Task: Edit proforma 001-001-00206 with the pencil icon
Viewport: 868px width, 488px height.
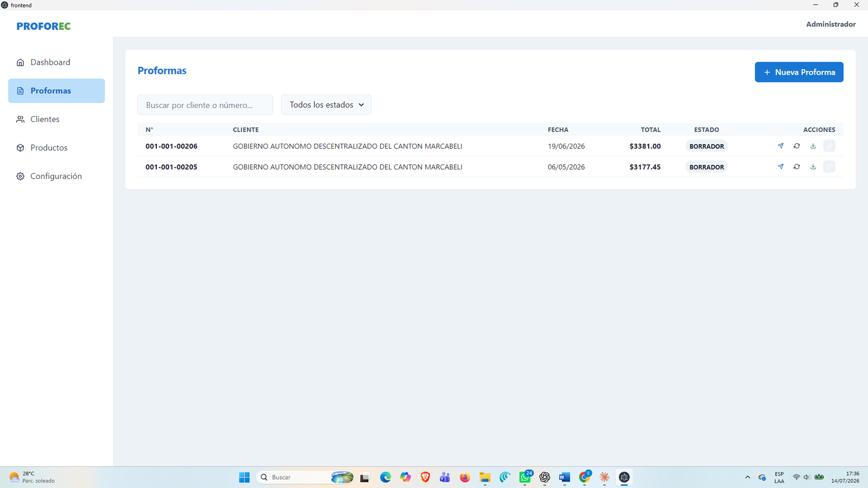Action: pos(829,146)
